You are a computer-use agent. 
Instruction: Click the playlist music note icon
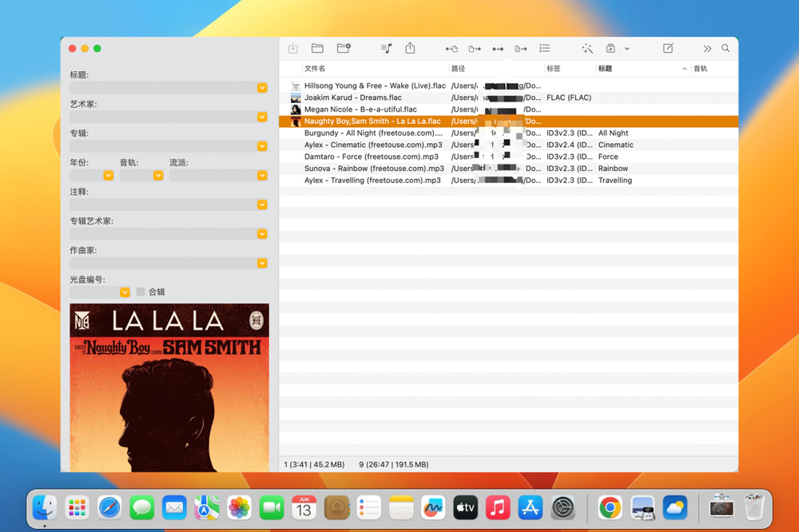386,49
